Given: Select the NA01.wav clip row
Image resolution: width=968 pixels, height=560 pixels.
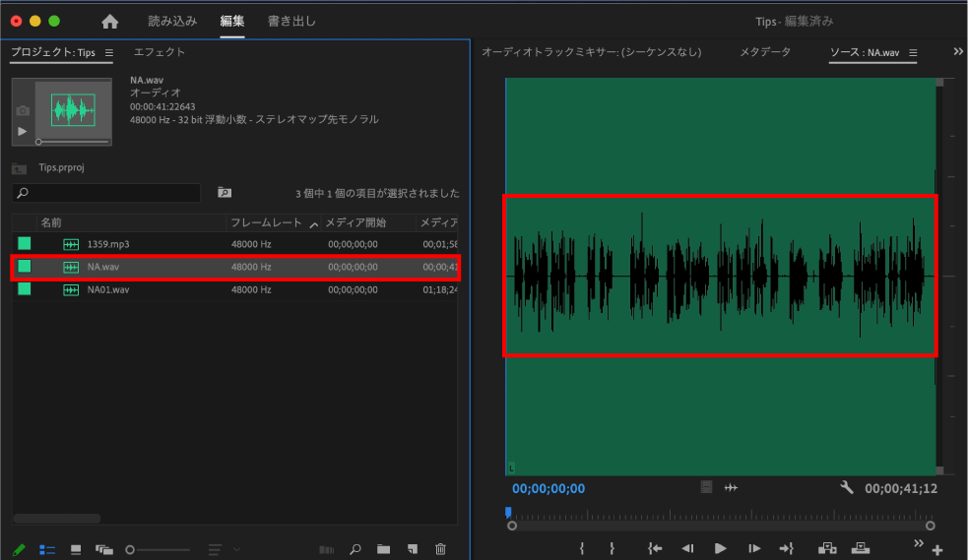Looking at the screenshot, I should pos(235,290).
